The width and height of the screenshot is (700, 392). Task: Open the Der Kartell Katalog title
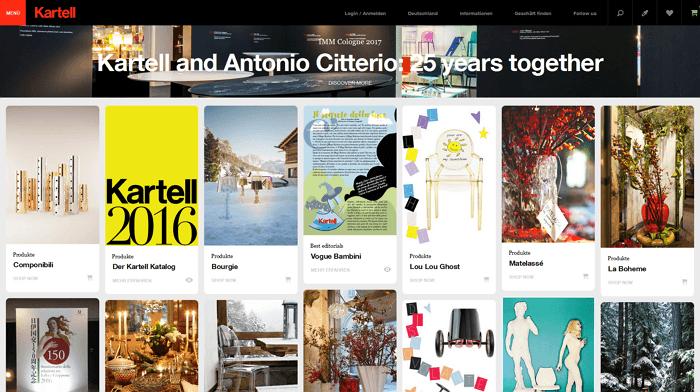click(x=144, y=267)
